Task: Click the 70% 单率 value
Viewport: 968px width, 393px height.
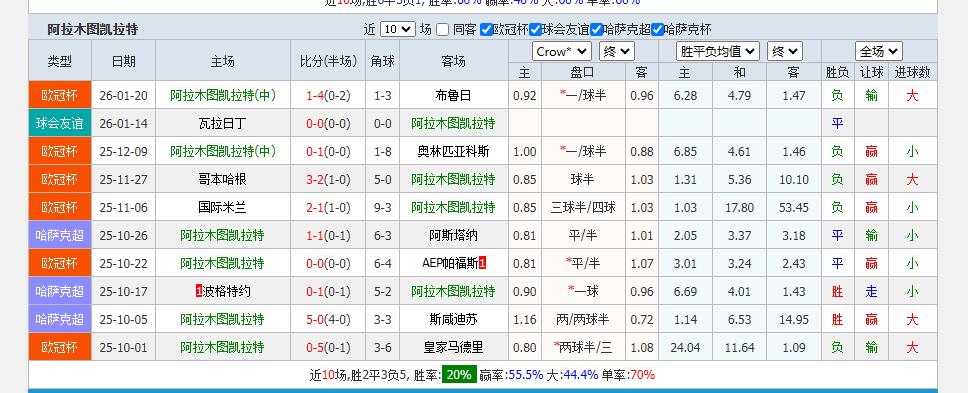Action: pyautogui.click(x=643, y=374)
